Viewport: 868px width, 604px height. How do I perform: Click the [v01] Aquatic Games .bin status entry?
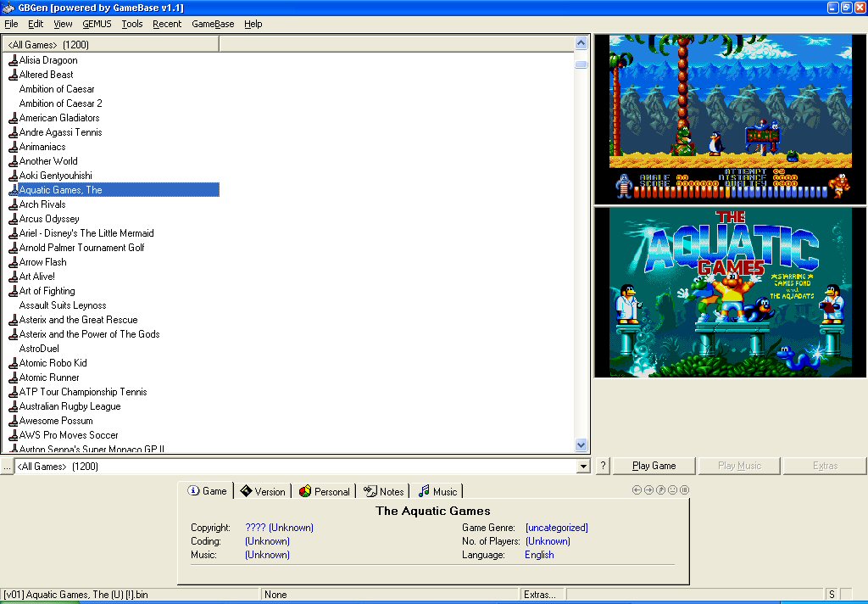tap(130, 595)
